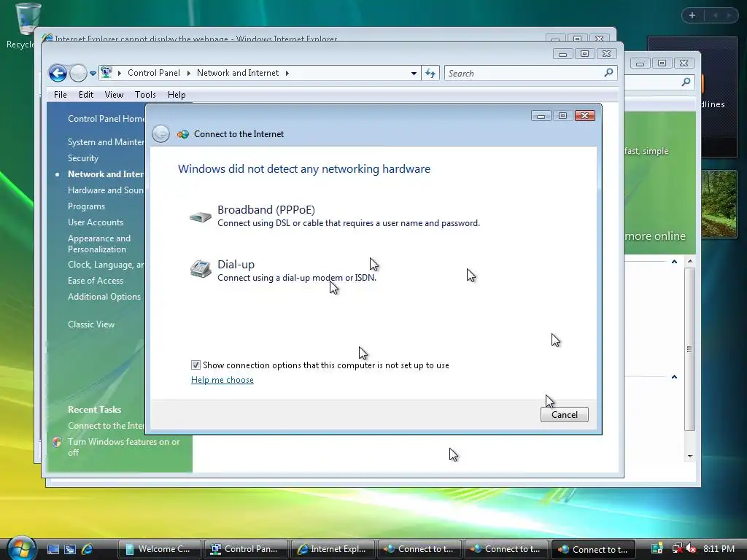This screenshot has height=560, width=747.
Task: Click Turn Windows features on or off
Action: click(123, 447)
